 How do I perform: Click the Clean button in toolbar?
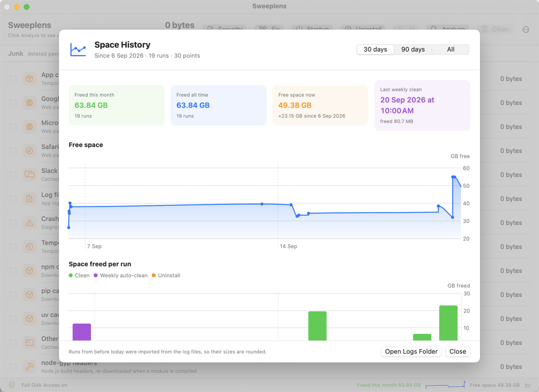pos(495,29)
